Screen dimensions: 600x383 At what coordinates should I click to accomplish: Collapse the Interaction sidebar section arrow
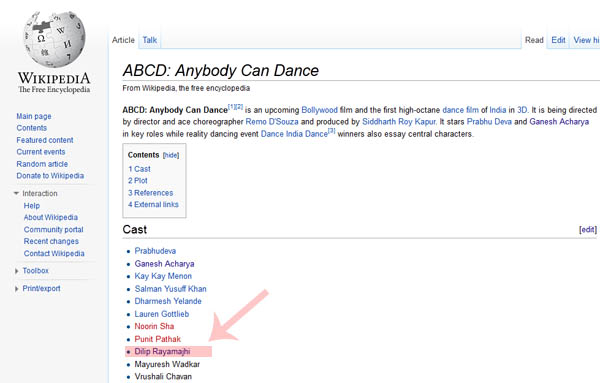click(x=16, y=193)
